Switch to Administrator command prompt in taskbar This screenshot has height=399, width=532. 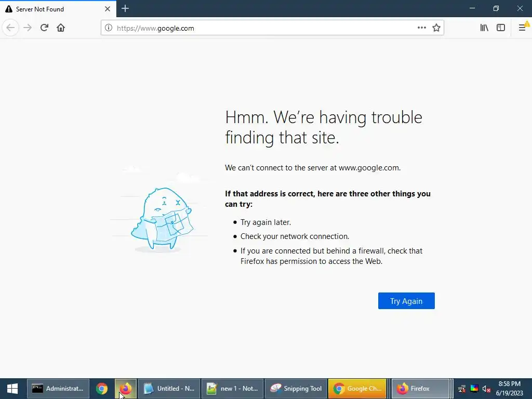click(x=58, y=389)
